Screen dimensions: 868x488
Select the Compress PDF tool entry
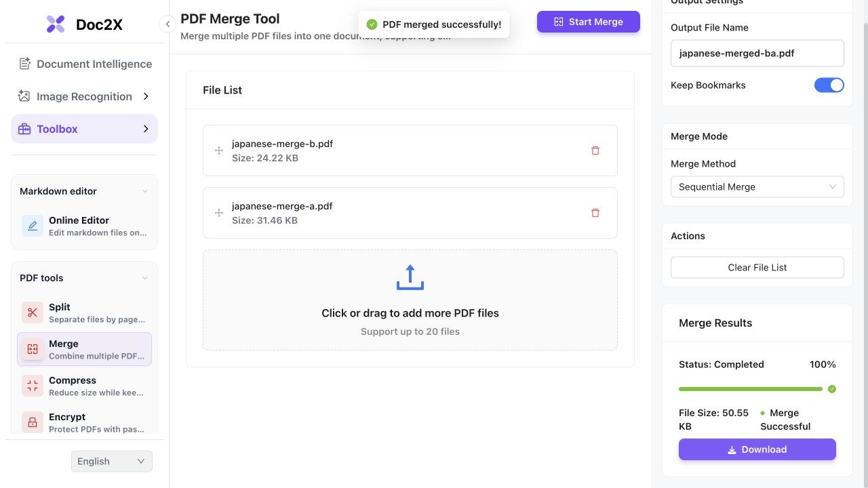[85, 386]
